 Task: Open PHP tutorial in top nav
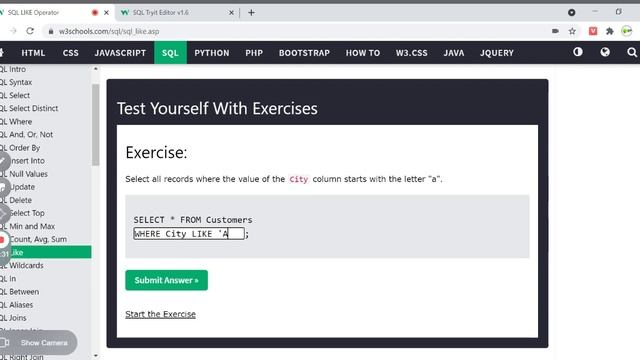click(x=254, y=53)
